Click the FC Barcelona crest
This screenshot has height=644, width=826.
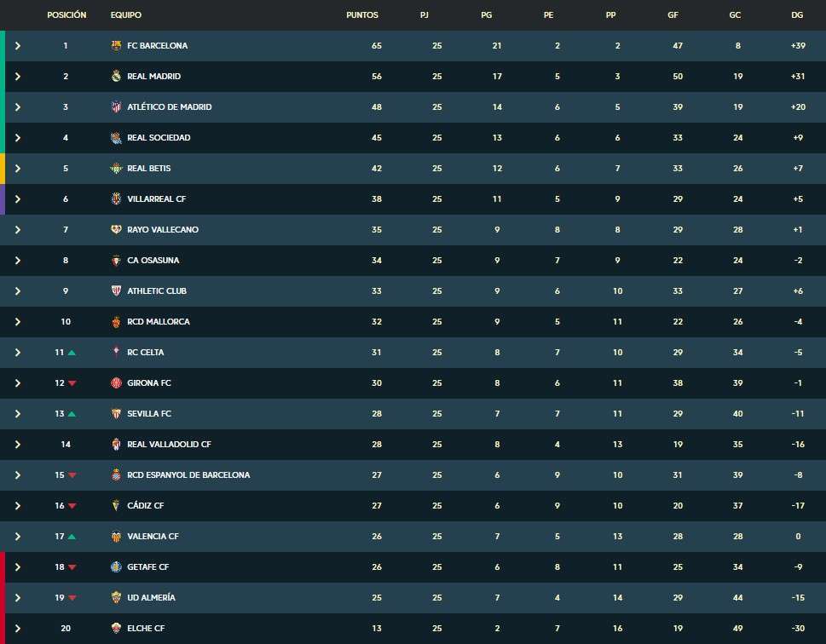coord(116,45)
